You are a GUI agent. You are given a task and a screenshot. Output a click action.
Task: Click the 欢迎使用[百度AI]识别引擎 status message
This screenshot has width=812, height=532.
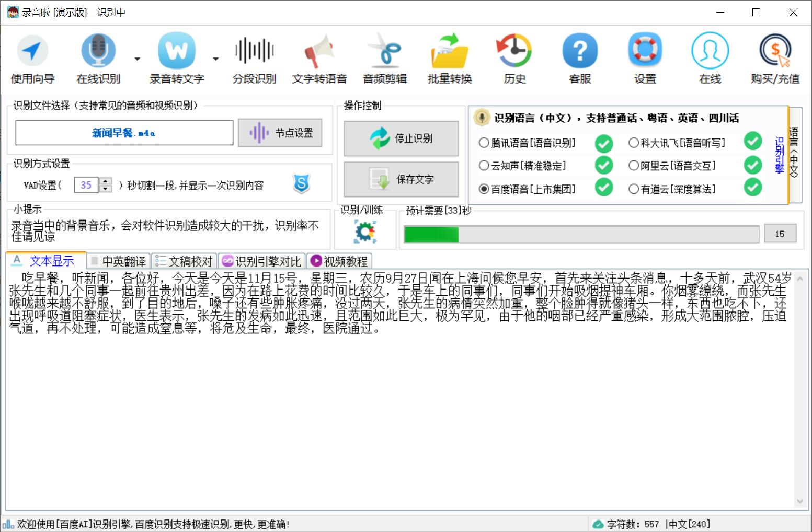tap(153, 524)
